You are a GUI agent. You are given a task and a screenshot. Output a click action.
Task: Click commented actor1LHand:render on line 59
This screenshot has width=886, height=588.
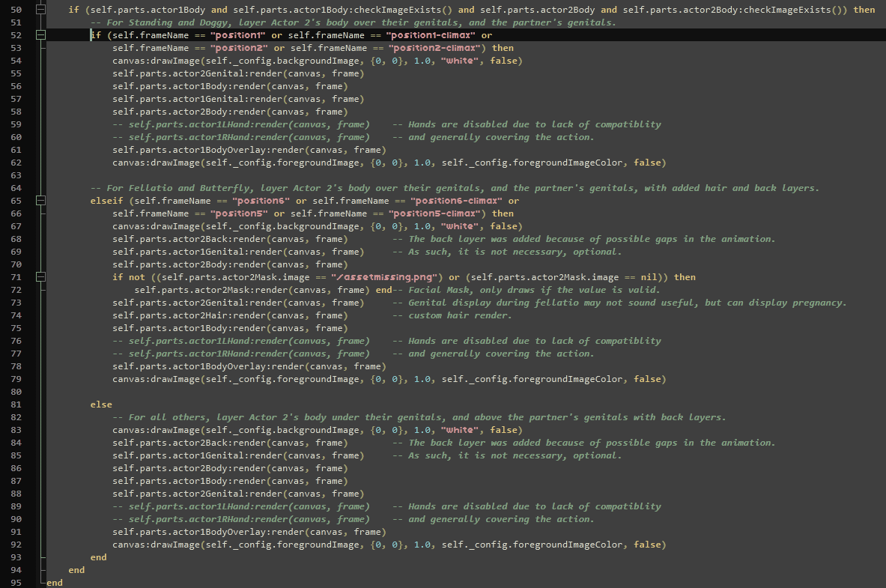241,124
